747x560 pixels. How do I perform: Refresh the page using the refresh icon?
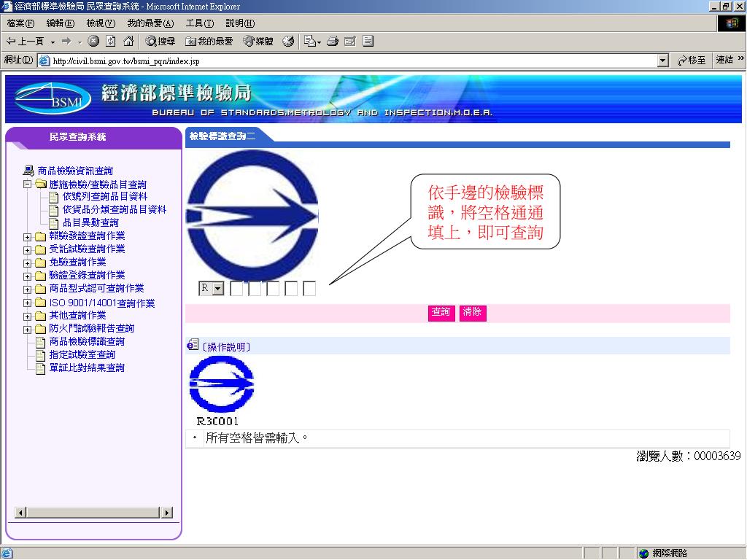(x=111, y=42)
